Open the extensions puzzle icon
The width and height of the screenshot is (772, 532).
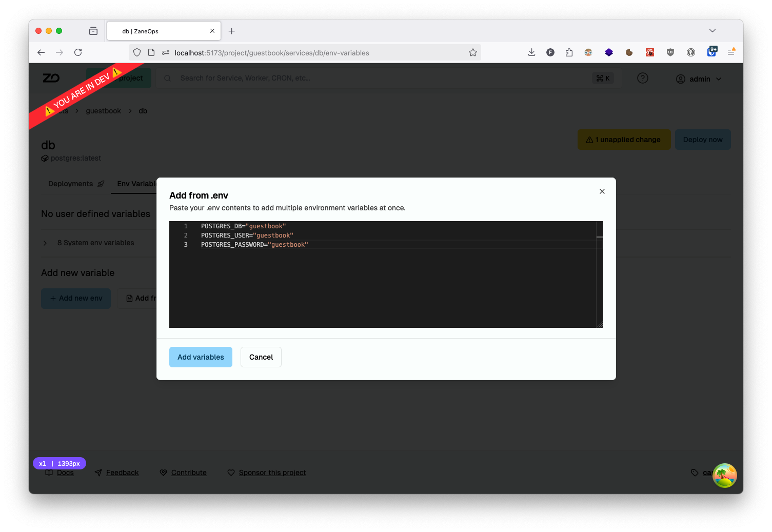tap(569, 52)
